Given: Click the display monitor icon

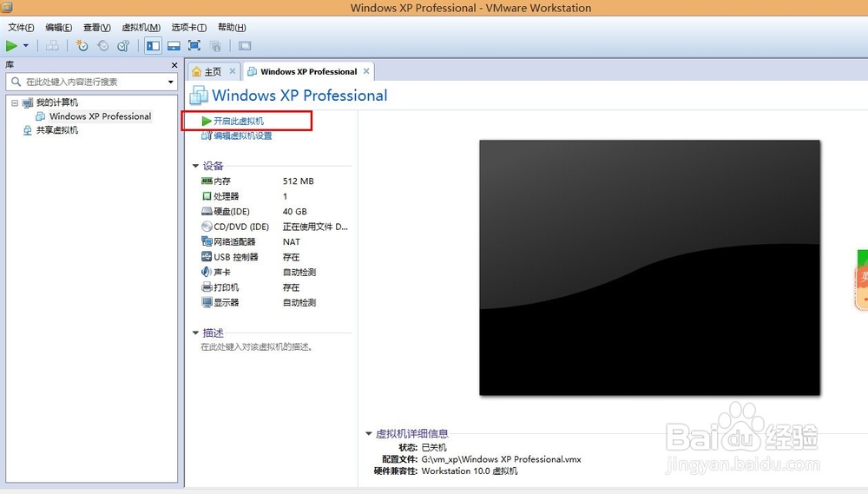Looking at the screenshot, I should pos(207,302).
